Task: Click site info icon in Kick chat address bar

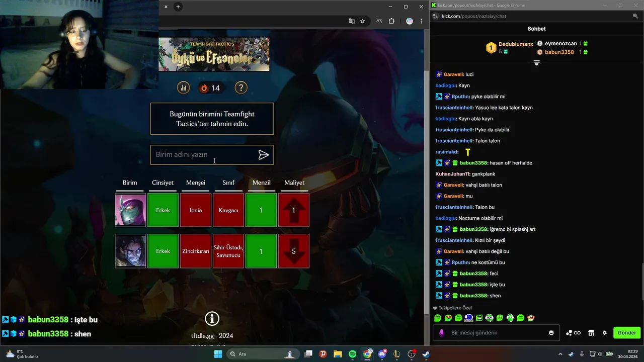Action: click(x=435, y=16)
